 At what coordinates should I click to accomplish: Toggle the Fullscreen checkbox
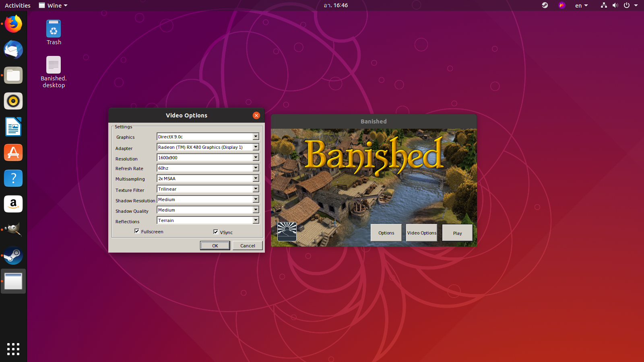point(137,231)
